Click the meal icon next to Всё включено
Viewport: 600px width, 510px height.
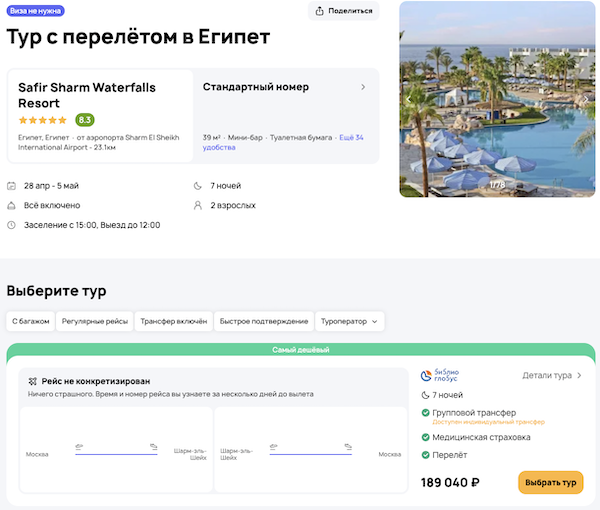tap(11, 205)
